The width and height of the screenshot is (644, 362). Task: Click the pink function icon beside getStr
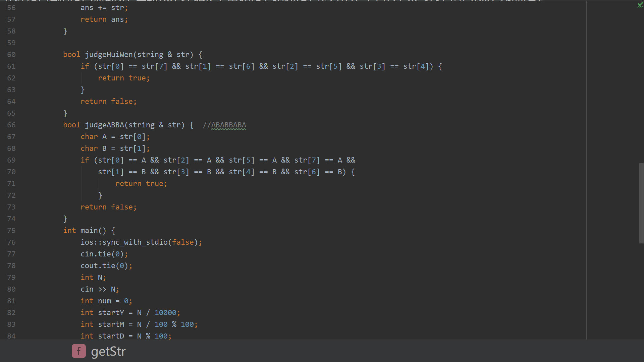pos(79,351)
